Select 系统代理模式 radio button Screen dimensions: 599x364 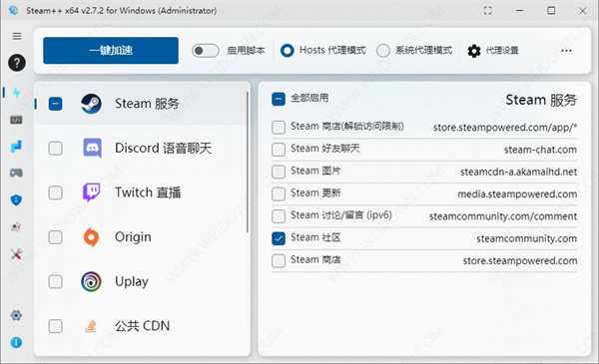click(x=383, y=51)
